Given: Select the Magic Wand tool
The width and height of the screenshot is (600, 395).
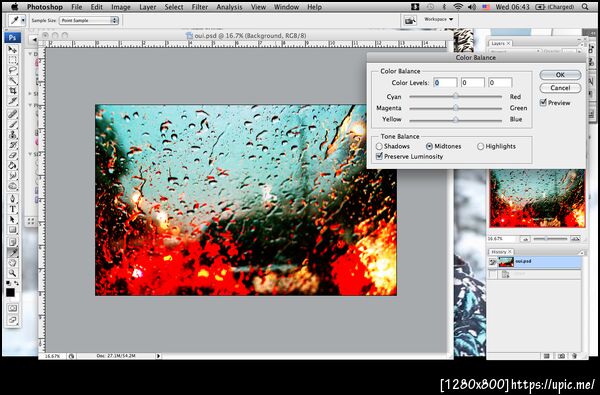Looking at the screenshot, I should [13, 80].
